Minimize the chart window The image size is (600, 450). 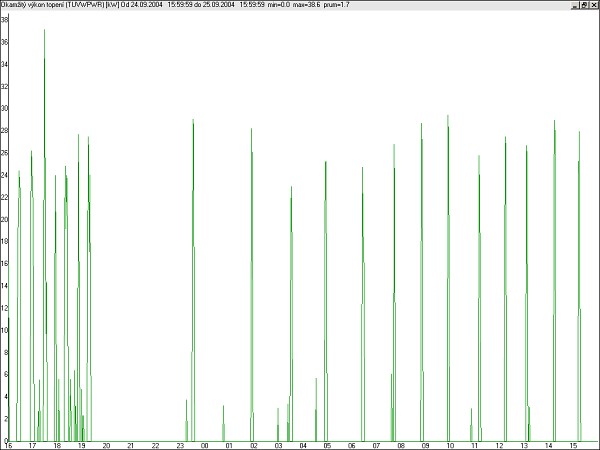(574, 4)
